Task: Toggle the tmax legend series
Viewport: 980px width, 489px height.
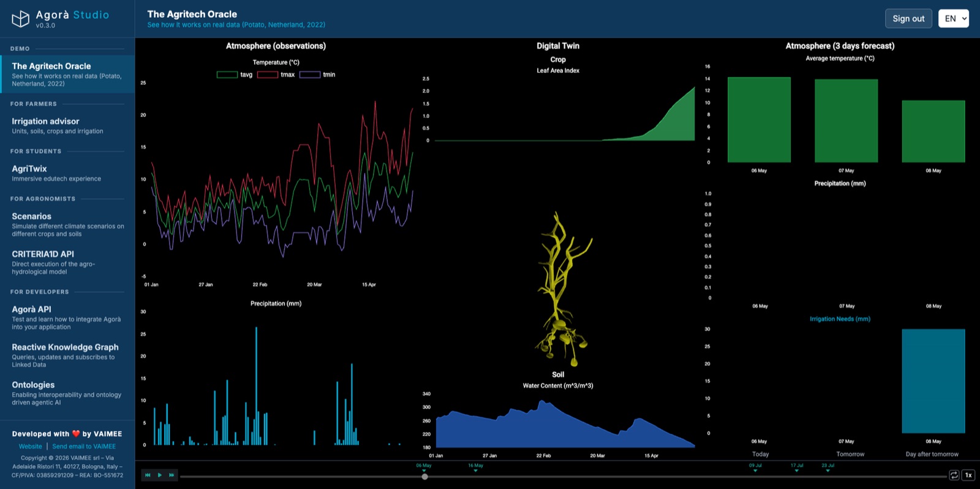Action: coord(276,75)
